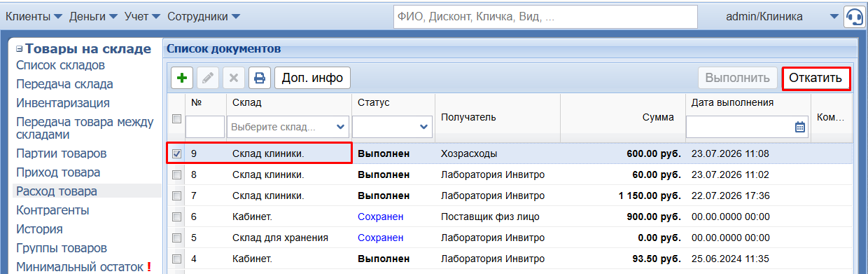Click the green plus add document icon
This screenshot has height=274, width=868.
[x=183, y=78]
